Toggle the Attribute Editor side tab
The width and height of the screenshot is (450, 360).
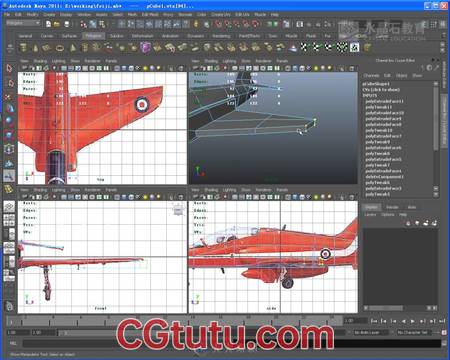[444, 75]
